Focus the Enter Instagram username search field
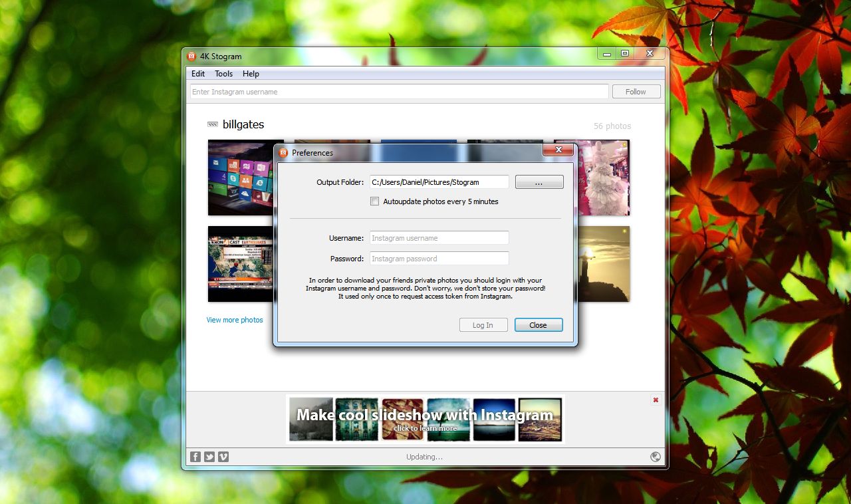851x504 pixels. click(400, 92)
